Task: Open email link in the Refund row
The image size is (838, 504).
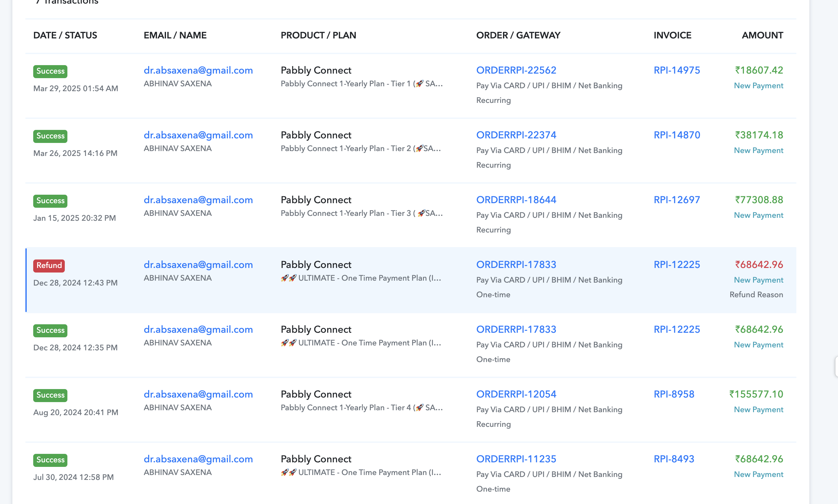Action: 198,265
